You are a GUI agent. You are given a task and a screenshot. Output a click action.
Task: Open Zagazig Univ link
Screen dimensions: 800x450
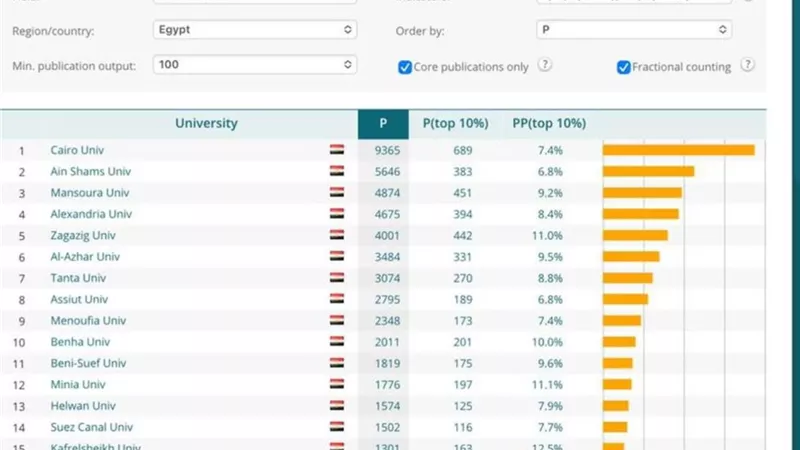click(83, 236)
